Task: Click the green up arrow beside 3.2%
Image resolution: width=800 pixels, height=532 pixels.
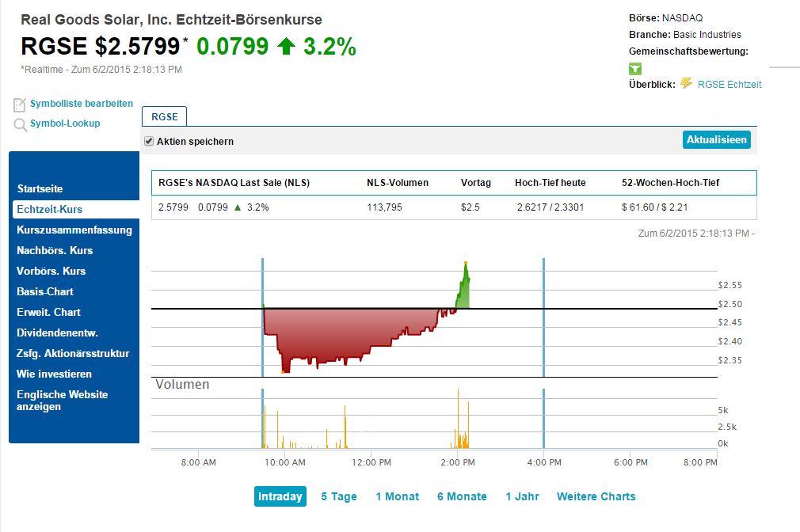Action: point(286,46)
